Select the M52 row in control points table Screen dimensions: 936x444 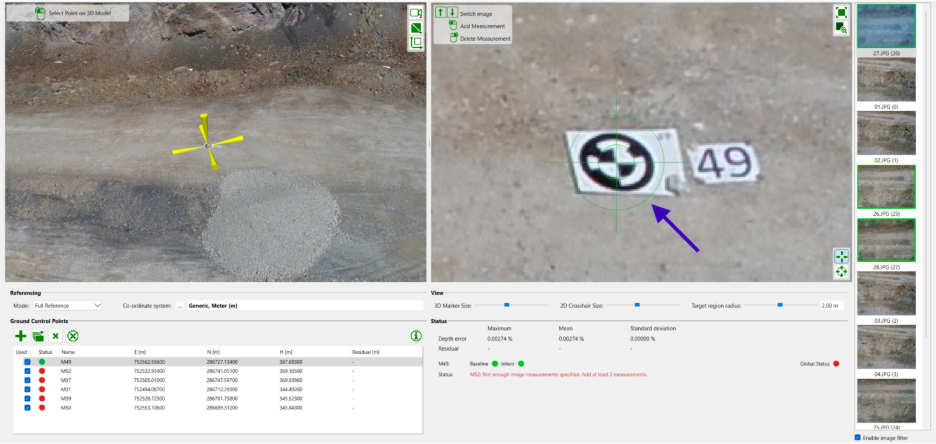click(200, 371)
